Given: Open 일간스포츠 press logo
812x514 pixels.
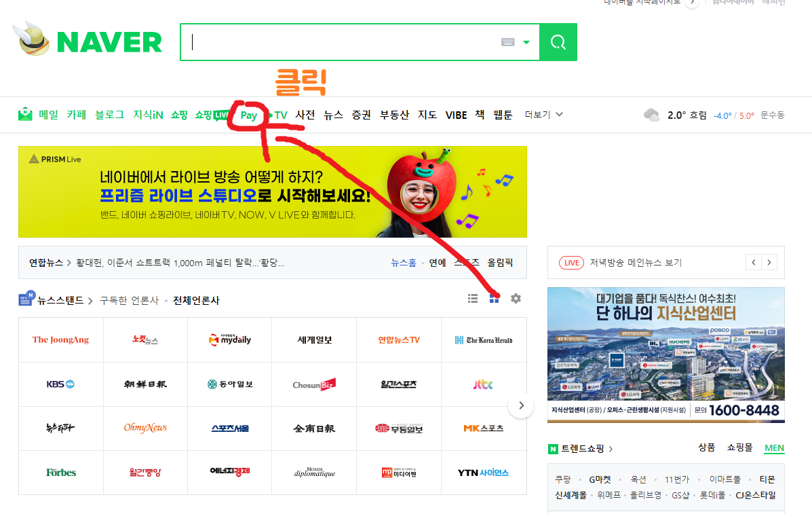Looking at the screenshot, I should tap(399, 384).
